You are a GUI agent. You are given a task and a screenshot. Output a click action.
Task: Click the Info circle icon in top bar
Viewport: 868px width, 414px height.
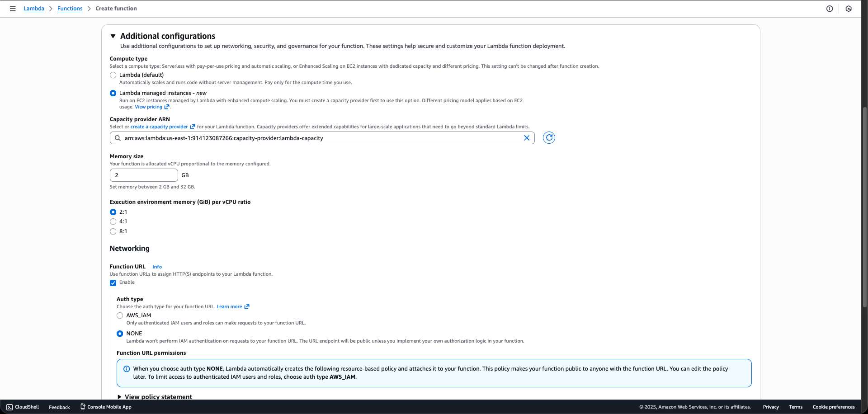point(829,9)
